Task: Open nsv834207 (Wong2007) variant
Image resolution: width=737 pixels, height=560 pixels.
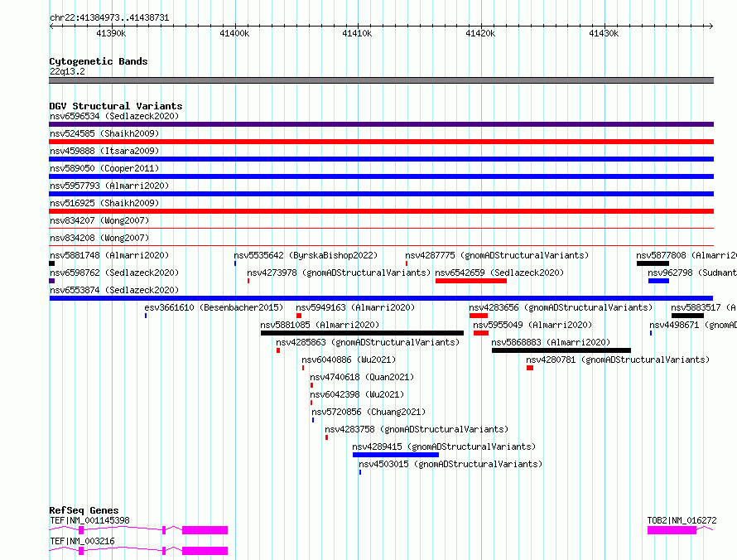Action: (x=99, y=220)
